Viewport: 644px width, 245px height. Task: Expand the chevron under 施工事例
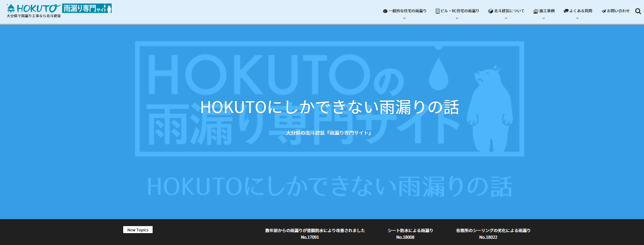pyautogui.click(x=544, y=18)
